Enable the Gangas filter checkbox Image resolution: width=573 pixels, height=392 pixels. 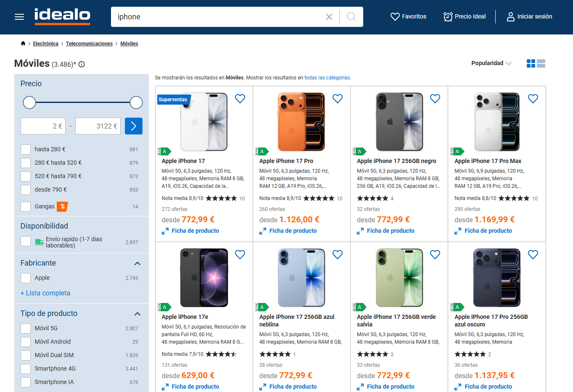tap(26, 207)
